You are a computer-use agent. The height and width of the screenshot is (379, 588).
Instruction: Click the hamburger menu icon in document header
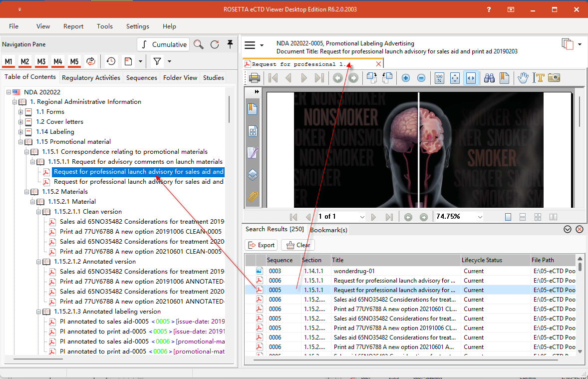click(x=250, y=45)
